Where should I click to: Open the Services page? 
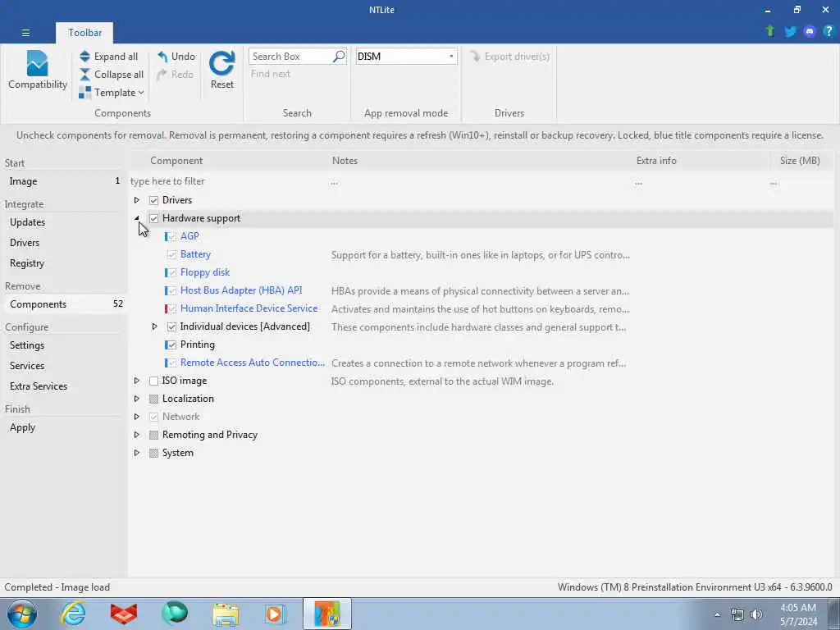64,365
